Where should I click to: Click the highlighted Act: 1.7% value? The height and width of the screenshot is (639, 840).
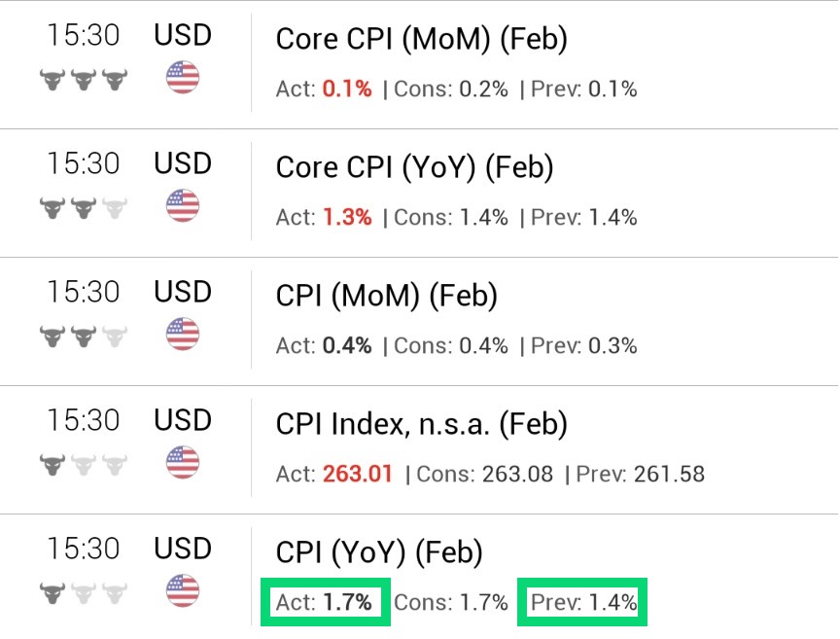tap(325, 601)
